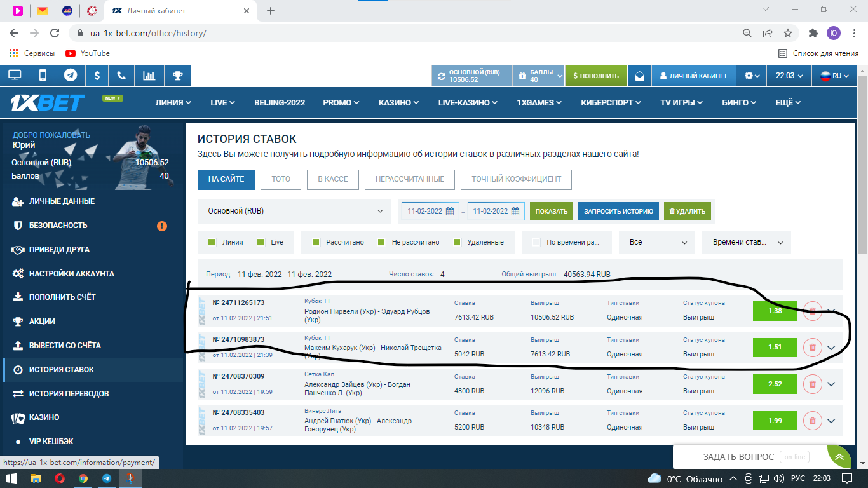Open the Основной (RUB) account dropdown
Viewport: 868px width, 488px height.
click(x=295, y=211)
